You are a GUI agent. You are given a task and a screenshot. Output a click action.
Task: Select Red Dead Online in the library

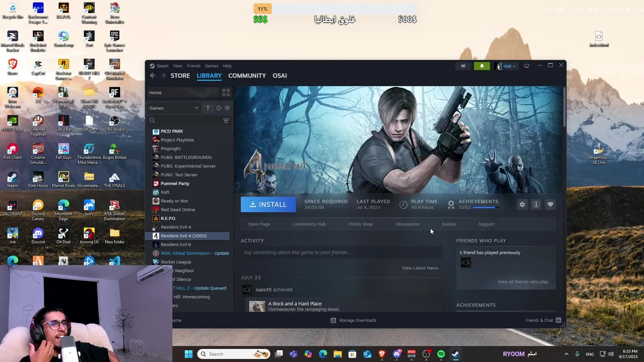pos(178,210)
